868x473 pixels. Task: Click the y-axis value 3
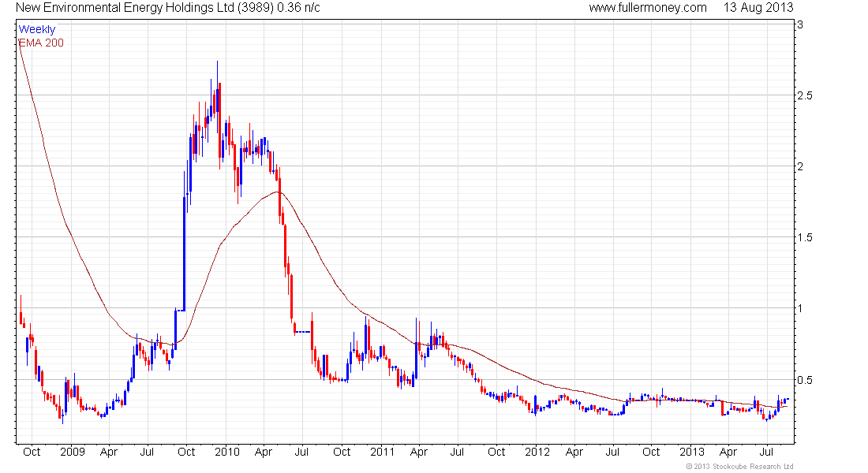(x=800, y=24)
